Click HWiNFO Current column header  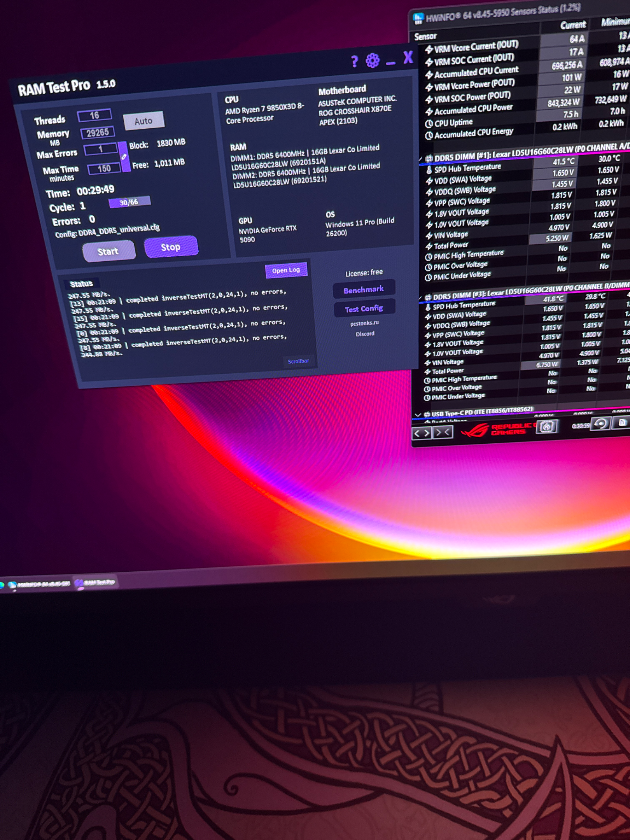pos(572,25)
